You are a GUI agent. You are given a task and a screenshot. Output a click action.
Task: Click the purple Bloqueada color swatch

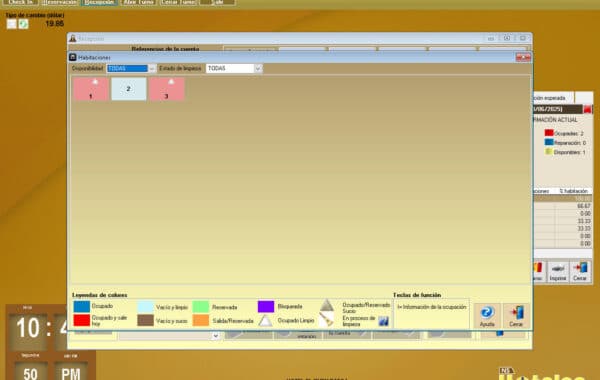[266, 307]
